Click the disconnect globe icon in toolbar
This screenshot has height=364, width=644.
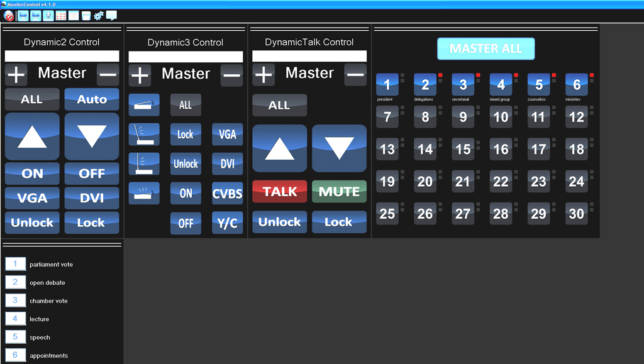coord(9,16)
